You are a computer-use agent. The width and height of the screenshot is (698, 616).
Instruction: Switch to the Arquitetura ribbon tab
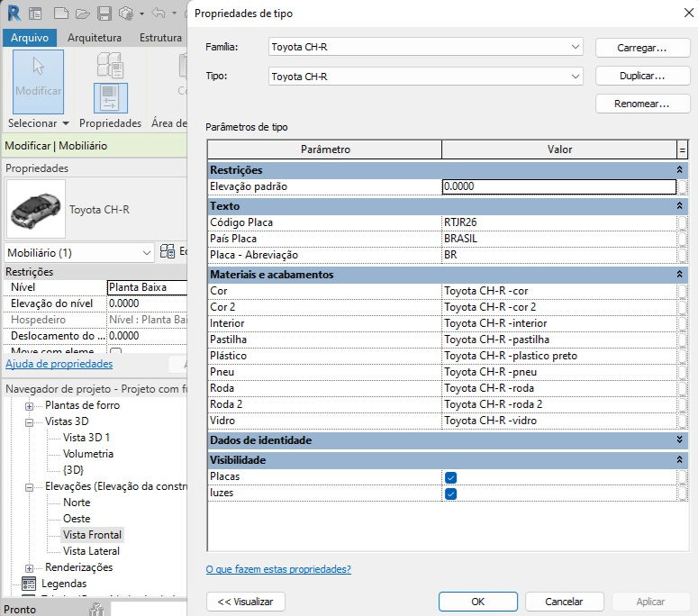pyautogui.click(x=95, y=38)
